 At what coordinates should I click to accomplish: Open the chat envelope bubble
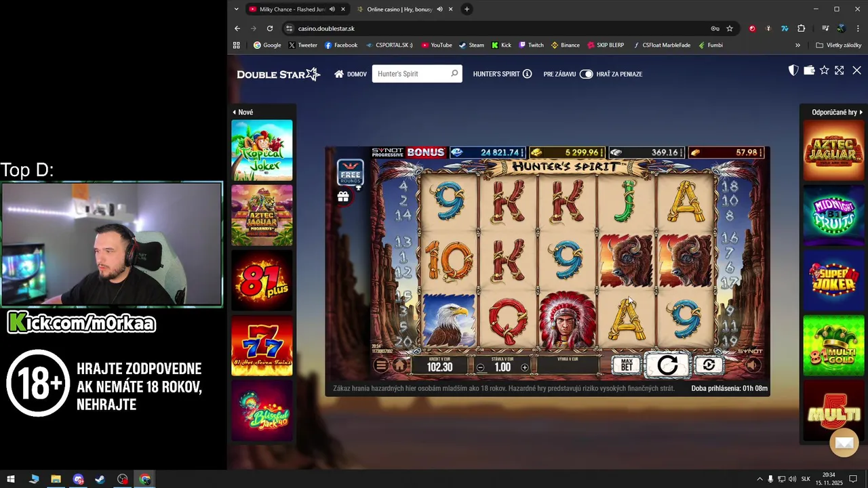click(844, 443)
